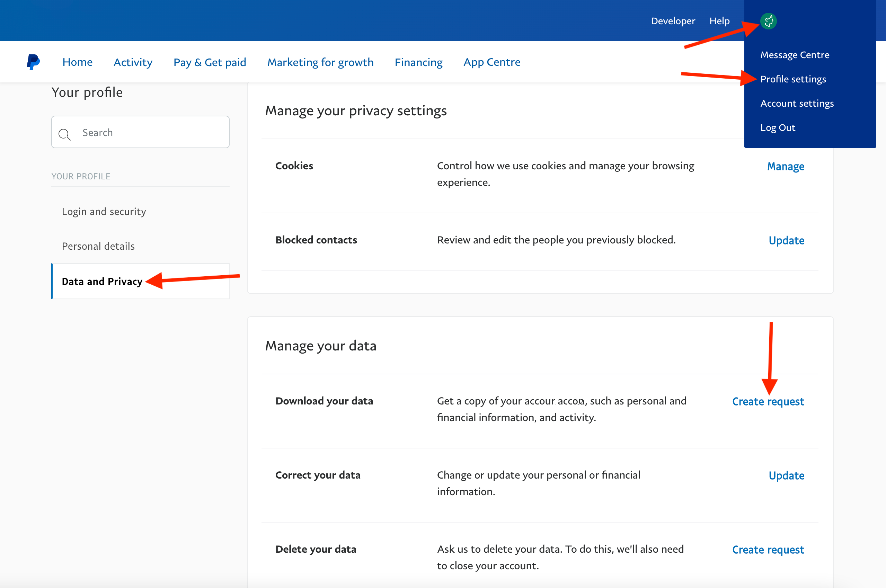
Task: Open the Help link in header
Action: point(719,21)
